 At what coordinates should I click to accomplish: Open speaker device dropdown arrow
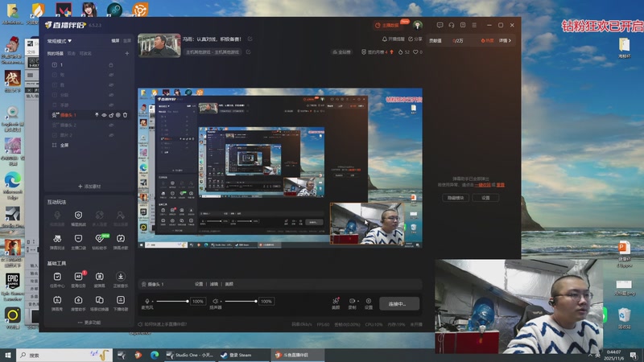coord(221,302)
